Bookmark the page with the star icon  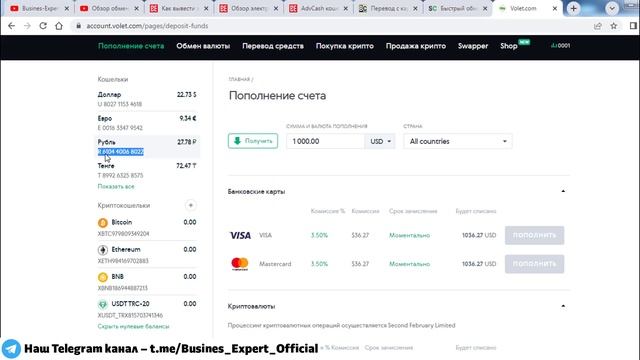pos(613,26)
